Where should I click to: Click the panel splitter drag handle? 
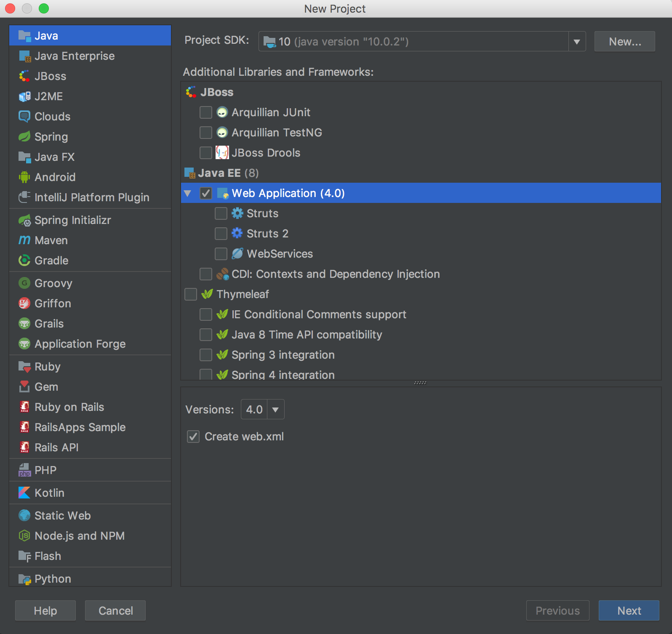(420, 383)
